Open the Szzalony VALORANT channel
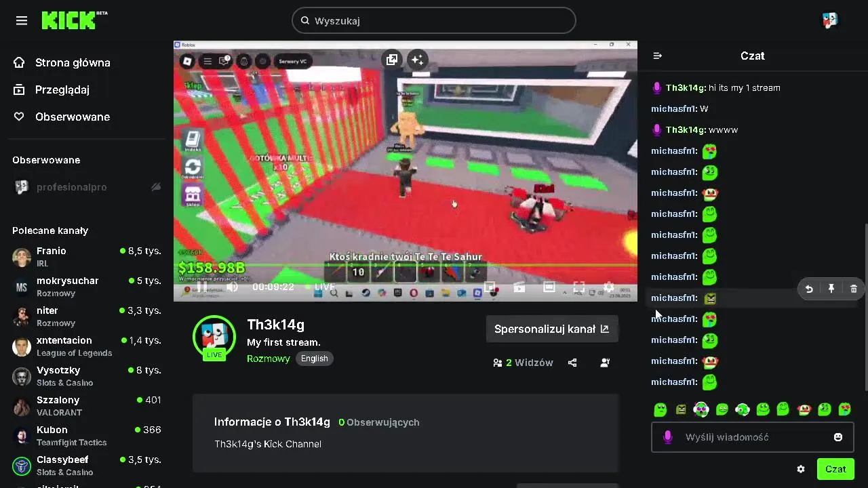The image size is (868, 488). click(86, 406)
